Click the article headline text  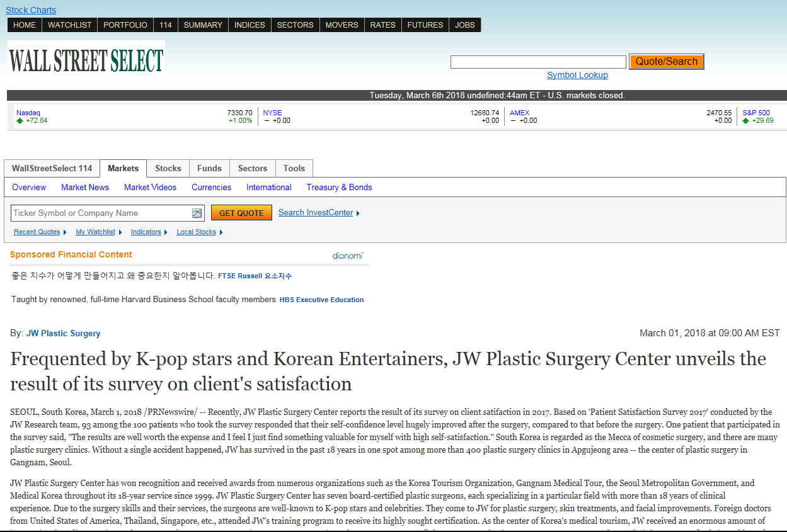click(x=388, y=371)
